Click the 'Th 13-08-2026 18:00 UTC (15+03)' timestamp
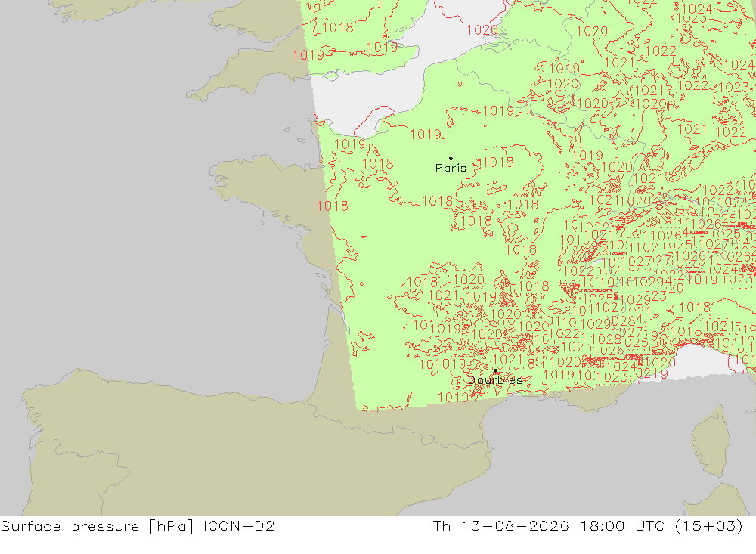Image resolution: width=756 pixels, height=554 pixels. (587, 526)
